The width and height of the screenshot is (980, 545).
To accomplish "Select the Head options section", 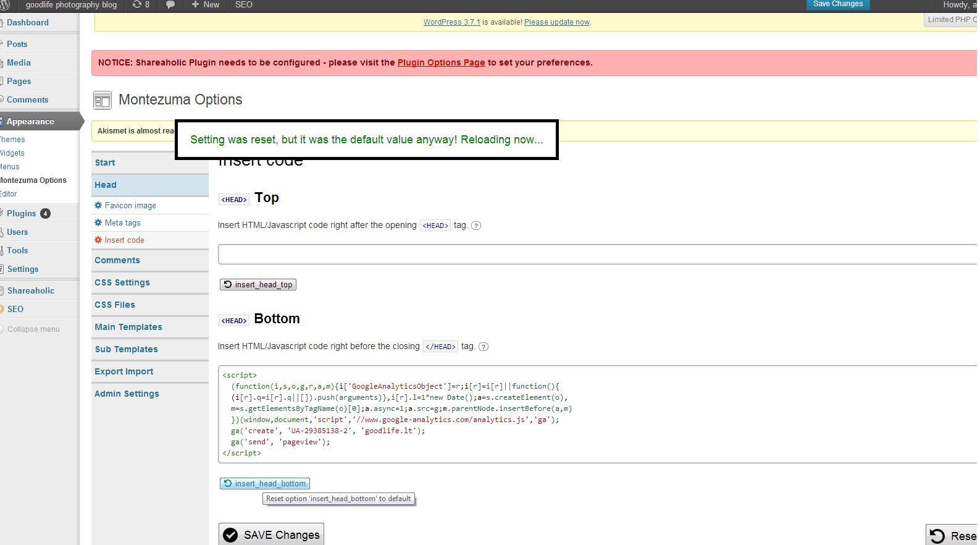I will (150, 185).
